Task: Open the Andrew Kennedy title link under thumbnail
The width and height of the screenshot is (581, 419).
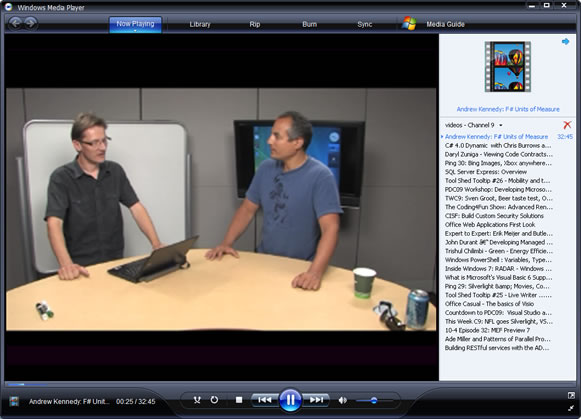Action: (x=508, y=109)
